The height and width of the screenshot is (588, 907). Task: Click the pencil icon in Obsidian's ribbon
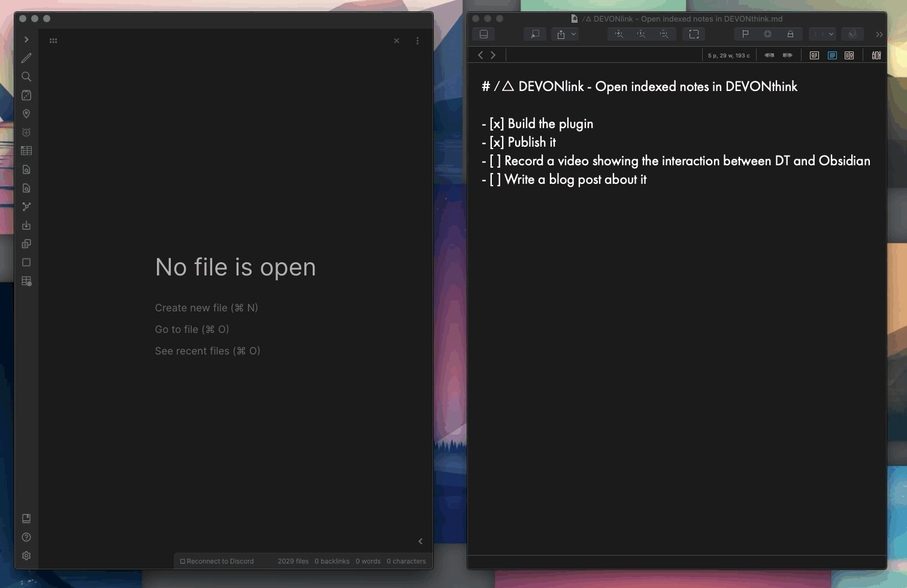pyautogui.click(x=26, y=58)
